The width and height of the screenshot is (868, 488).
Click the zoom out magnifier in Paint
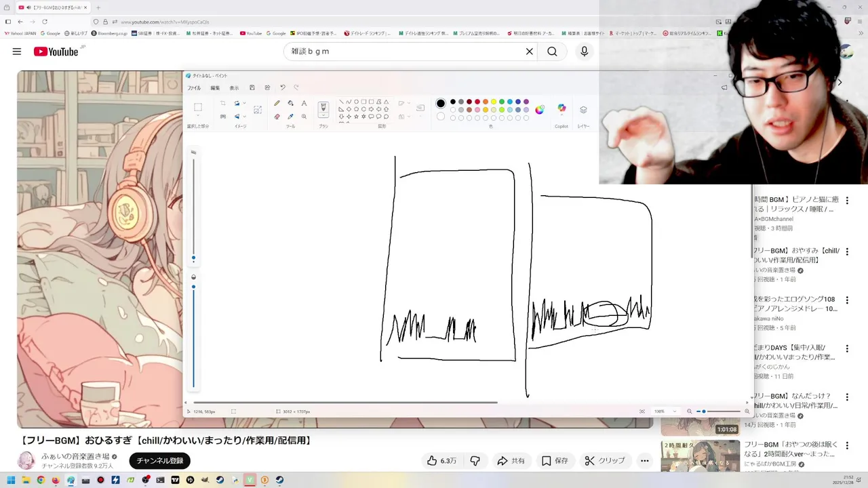690,411
